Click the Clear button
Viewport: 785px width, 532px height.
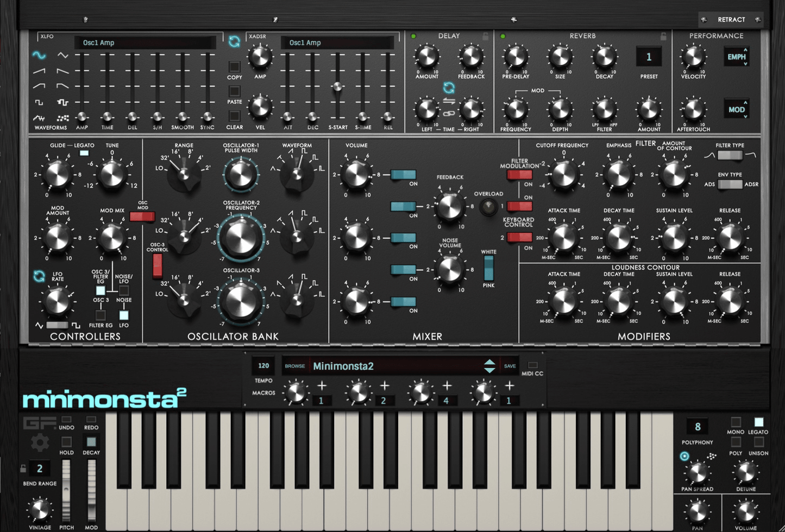coord(234,116)
